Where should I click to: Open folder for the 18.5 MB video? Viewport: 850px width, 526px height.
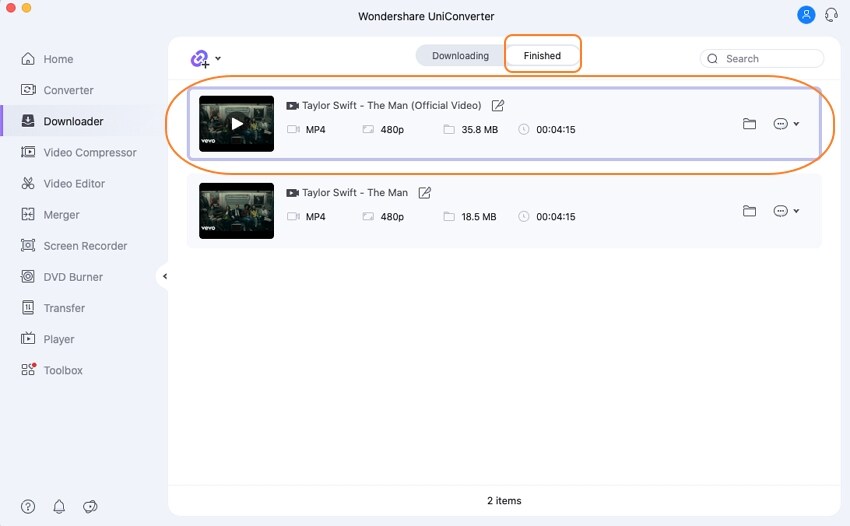point(749,211)
